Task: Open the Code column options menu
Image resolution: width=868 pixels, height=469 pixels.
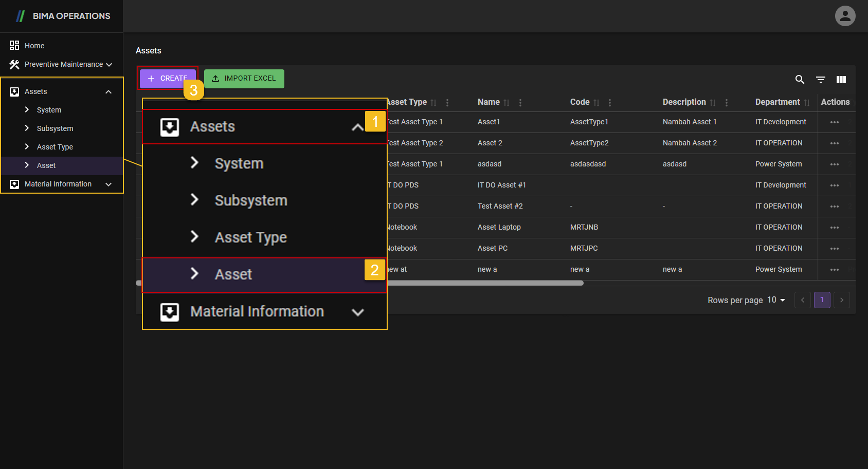Action: [x=610, y=103]
